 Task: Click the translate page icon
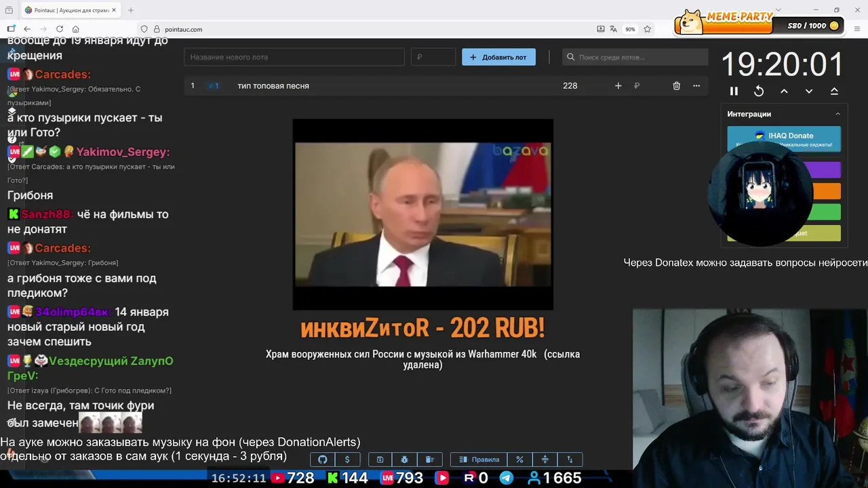click(x=613, y=29)
